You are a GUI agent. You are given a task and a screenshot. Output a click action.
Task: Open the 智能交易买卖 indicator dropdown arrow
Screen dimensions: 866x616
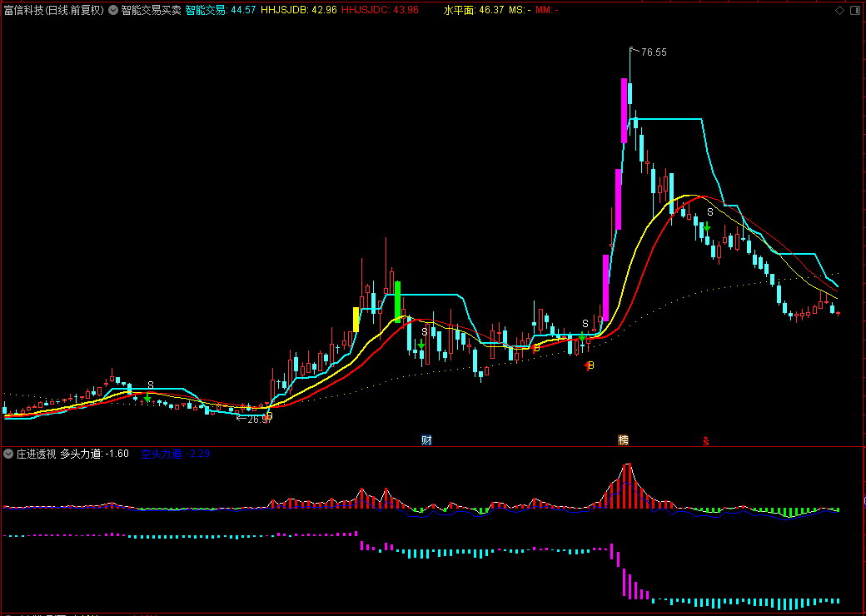(x=112, y=10)
